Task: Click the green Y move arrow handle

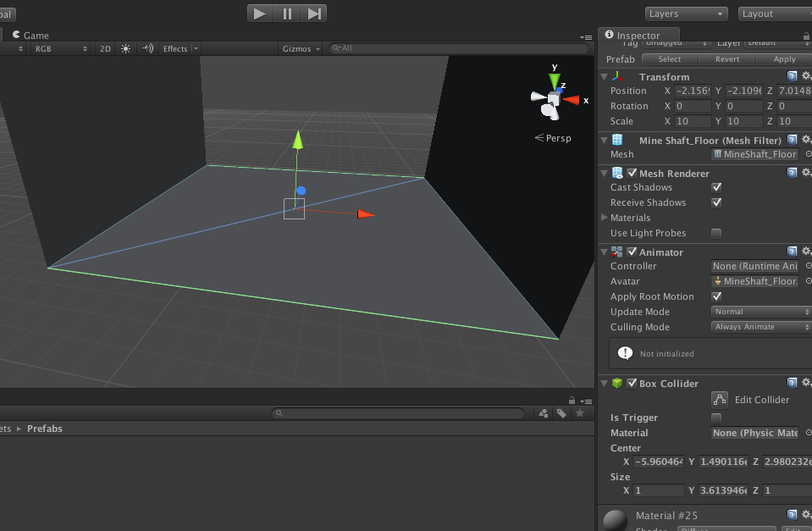Action: 297,140
